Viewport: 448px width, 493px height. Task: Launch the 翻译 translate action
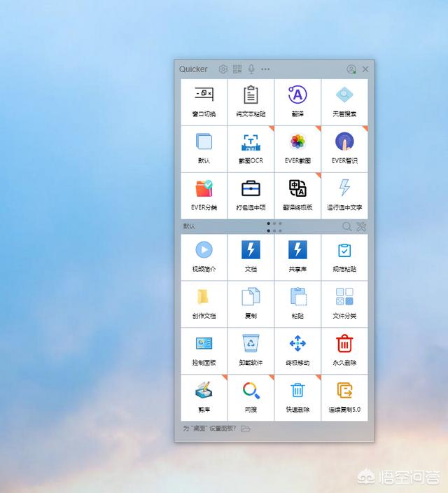pos(297,102)
